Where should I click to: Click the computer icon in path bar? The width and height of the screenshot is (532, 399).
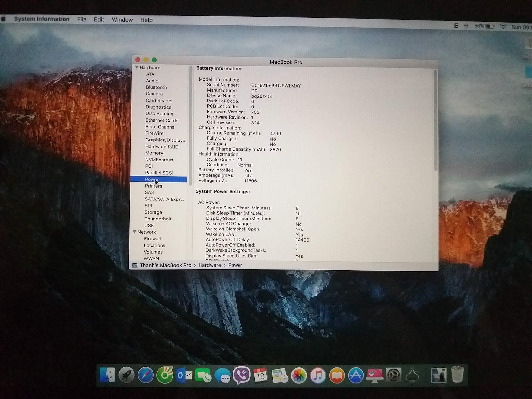click(135, 265)
